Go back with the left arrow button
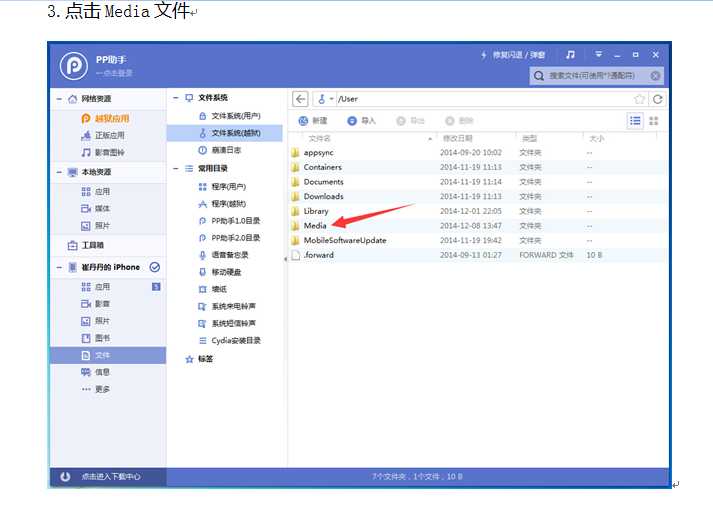 [300, 99]
